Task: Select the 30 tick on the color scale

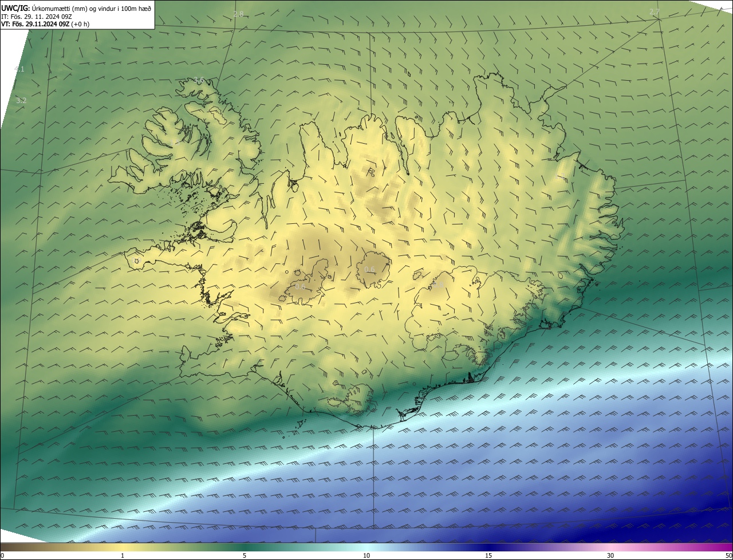Action: 610,555
